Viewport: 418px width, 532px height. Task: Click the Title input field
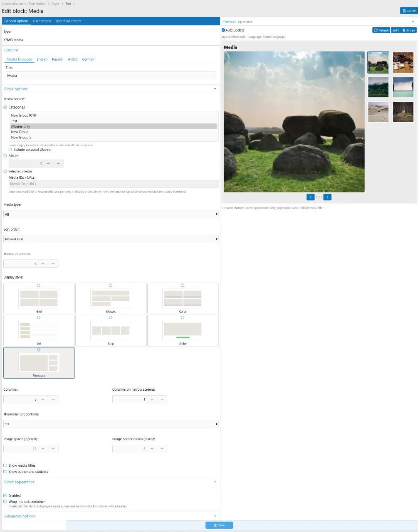click(111, 76)
